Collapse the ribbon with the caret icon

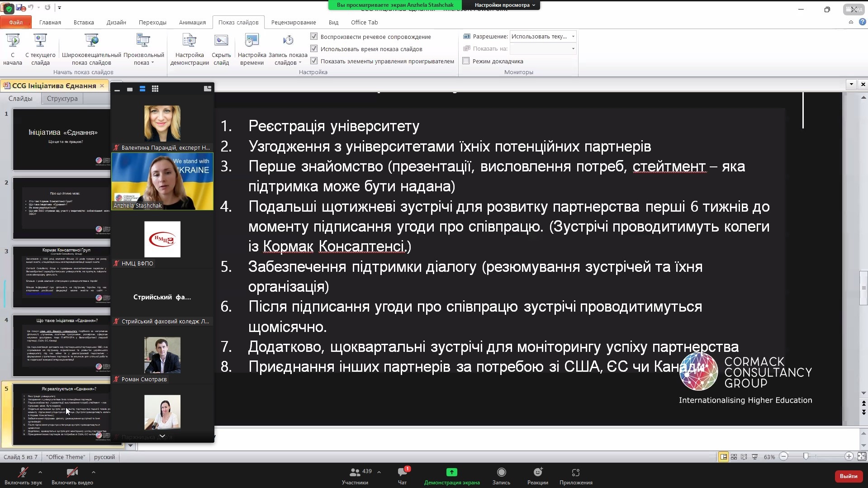coord(851,22)
